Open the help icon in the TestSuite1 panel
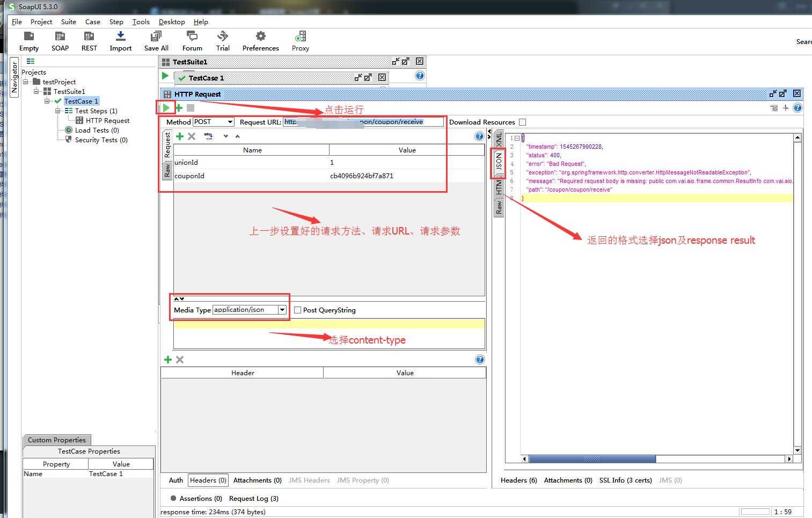Image resolution: width=812 pixels, height=518 pixels. click(x=420, y=76)
